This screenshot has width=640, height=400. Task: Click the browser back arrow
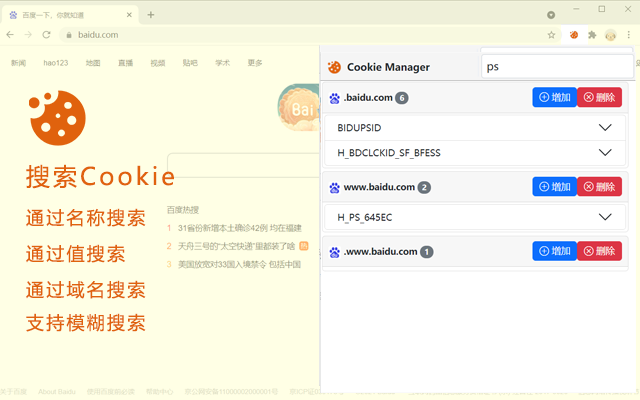(10, 35)
